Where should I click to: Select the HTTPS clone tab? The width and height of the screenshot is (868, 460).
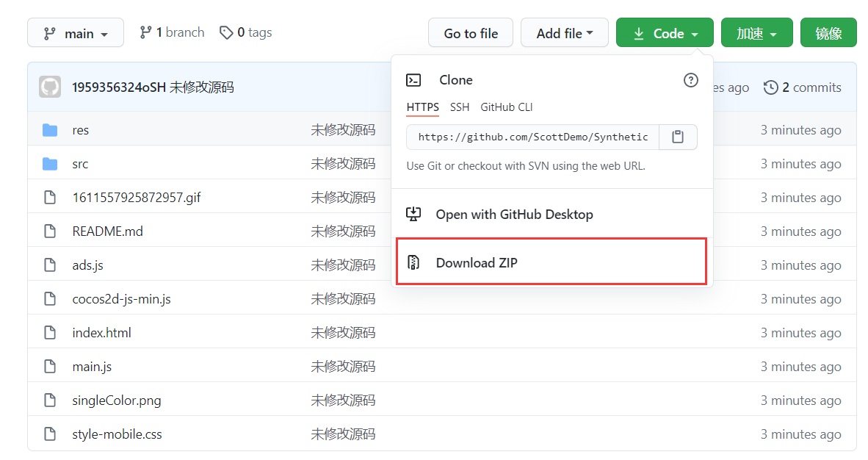click(422, 107)
